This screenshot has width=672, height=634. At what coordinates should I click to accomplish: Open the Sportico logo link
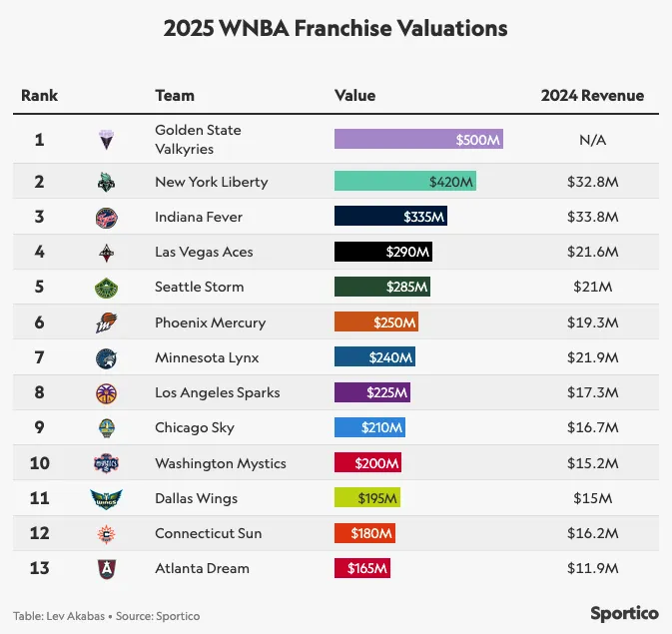[x=624, y=613]
